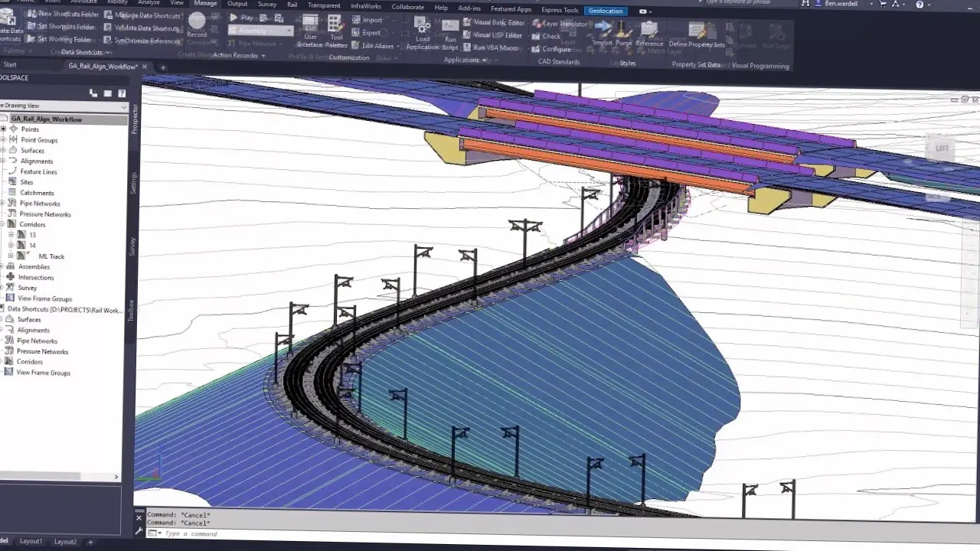Viewport: 980px width, 551px height.
Task: Switch to the Survey toolspace tab
Action: point(132,246)
